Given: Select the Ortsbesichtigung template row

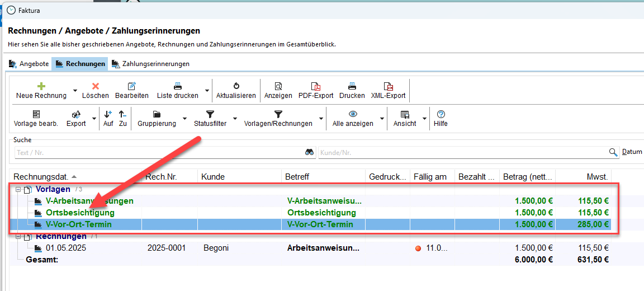Looking at the screenshot, I should 80,213.
